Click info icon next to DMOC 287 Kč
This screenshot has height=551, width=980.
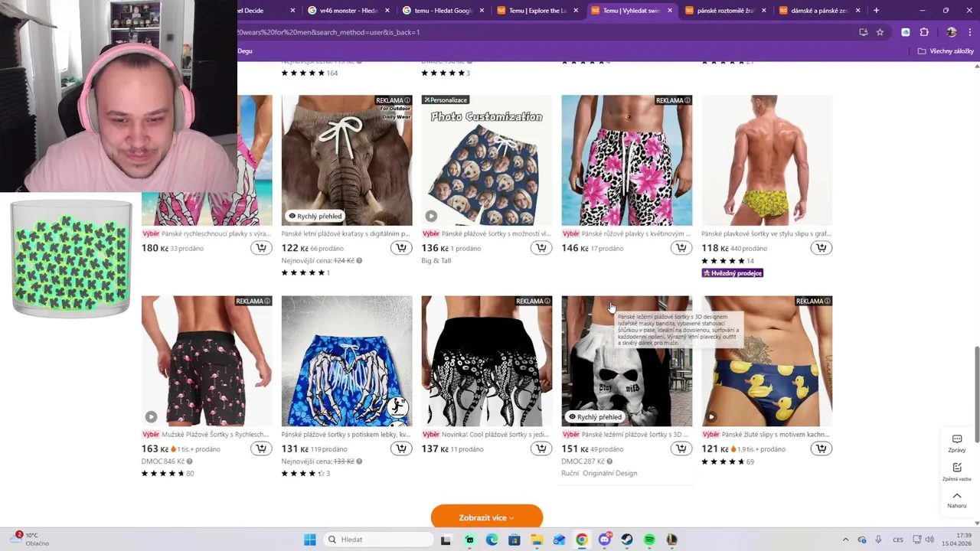609,461
